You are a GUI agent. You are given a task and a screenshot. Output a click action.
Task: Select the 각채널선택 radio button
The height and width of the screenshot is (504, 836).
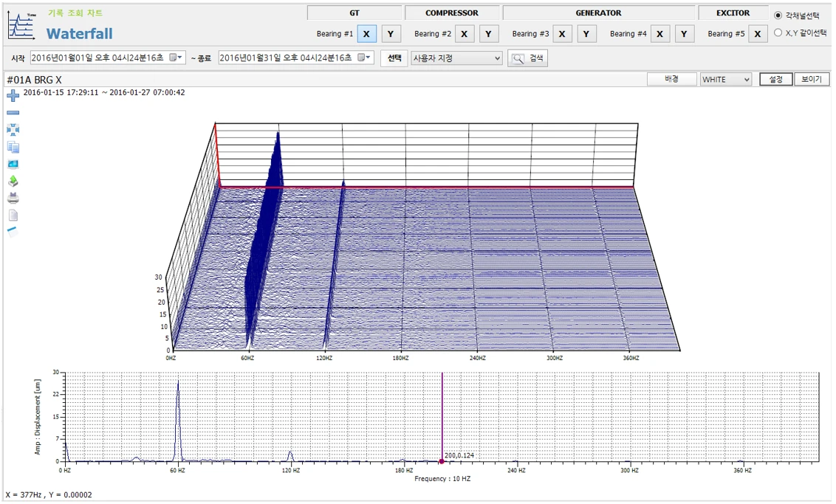click(778, 15)
